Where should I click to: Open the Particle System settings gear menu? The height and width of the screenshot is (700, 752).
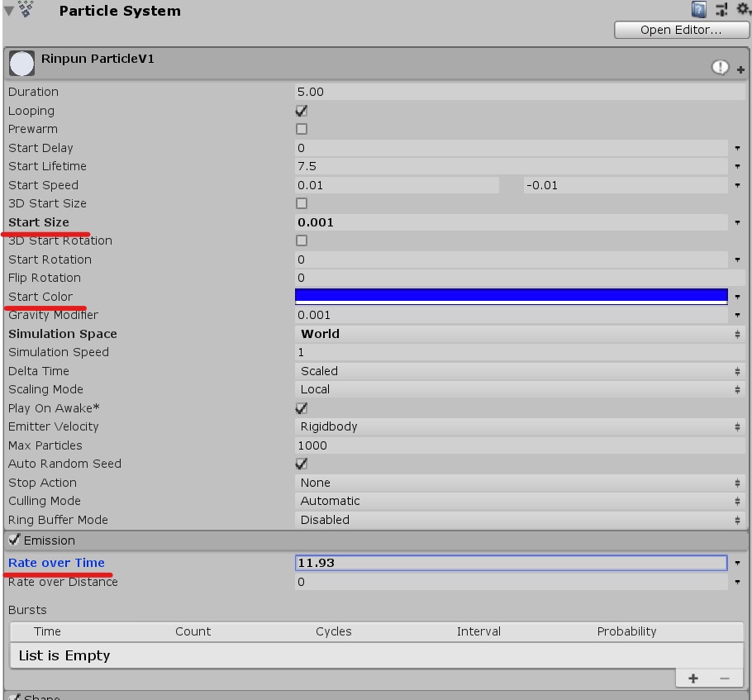[x=744, y=8]
